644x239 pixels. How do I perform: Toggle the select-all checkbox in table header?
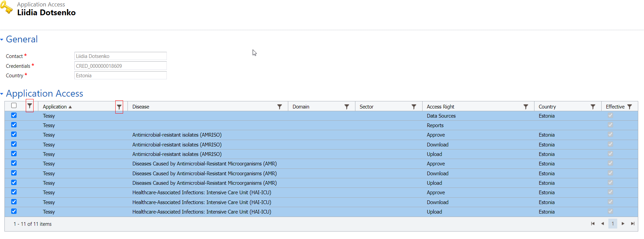point(14,105)
